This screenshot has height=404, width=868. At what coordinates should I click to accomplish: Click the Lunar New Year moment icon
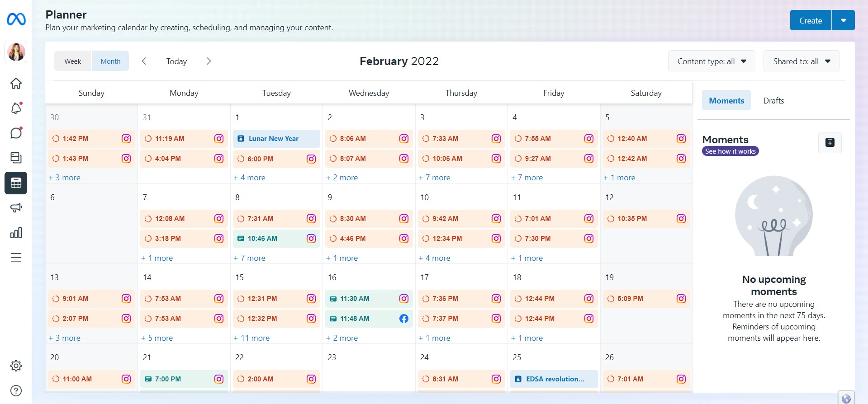click(241, 139)
